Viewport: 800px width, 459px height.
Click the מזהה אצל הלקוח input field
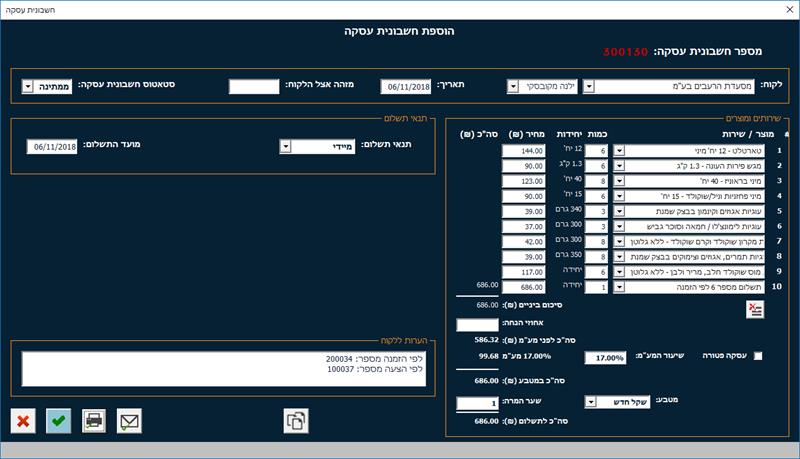point(254,87)
